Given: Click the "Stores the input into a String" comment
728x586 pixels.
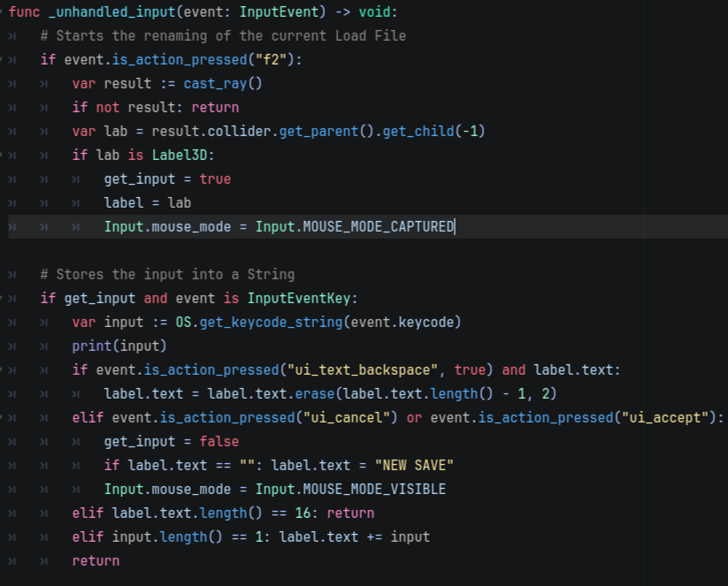Looking at the screenshot, I should (x=167, y=275).
